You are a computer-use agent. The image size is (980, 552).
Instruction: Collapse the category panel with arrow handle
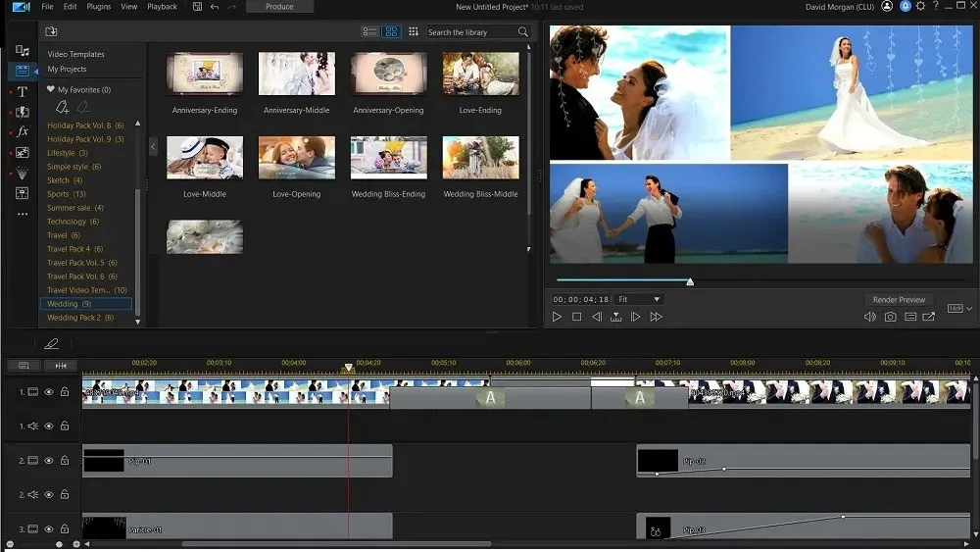point(153,146)
